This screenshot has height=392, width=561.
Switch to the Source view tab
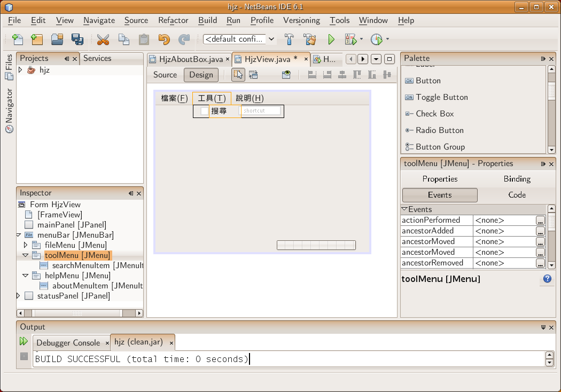[x=165, y=75]
